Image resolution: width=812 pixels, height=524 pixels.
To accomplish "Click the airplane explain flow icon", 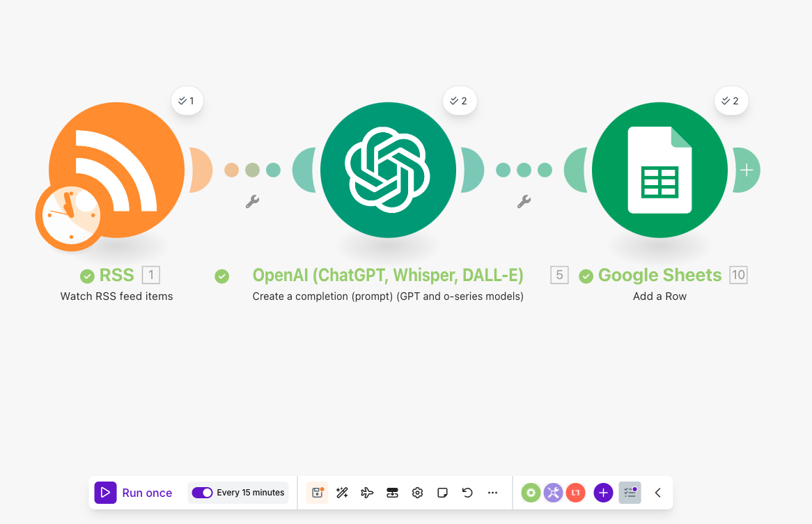I will [366, 493].
